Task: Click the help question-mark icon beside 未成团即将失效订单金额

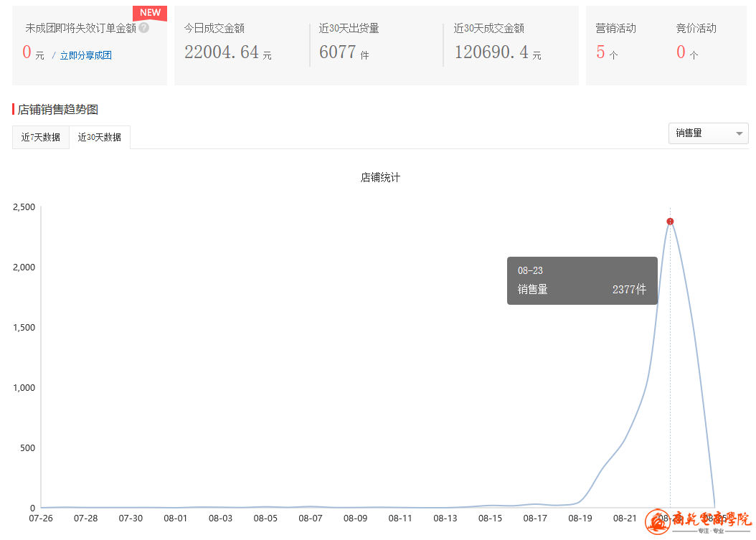Action: [x=144, y=28]
